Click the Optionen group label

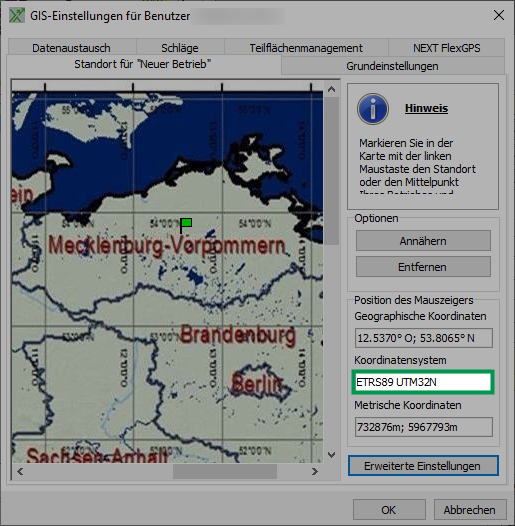coord(376,218)
